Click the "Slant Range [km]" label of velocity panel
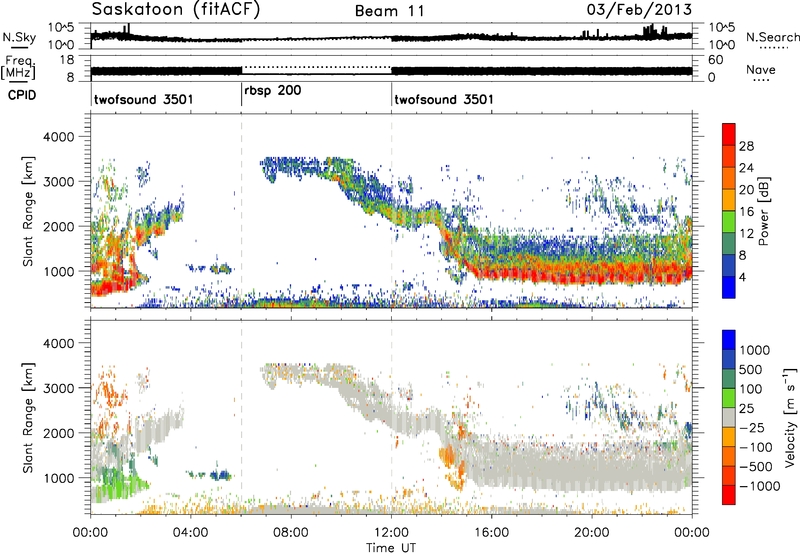The width and height of the screenshot is (800, 554). coord(29,417)
